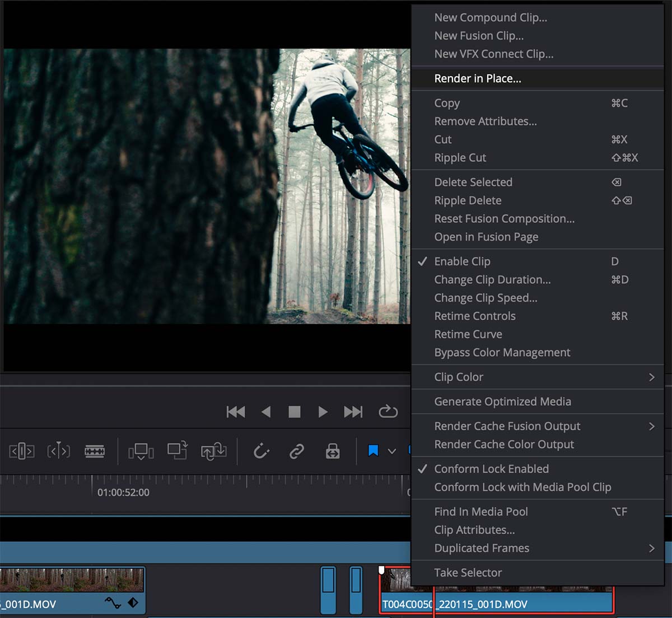Click the Overwrite Clip toolbar icon
This screenshot has width=672, height=618.
pyautogui.click(x=177, y=451)
